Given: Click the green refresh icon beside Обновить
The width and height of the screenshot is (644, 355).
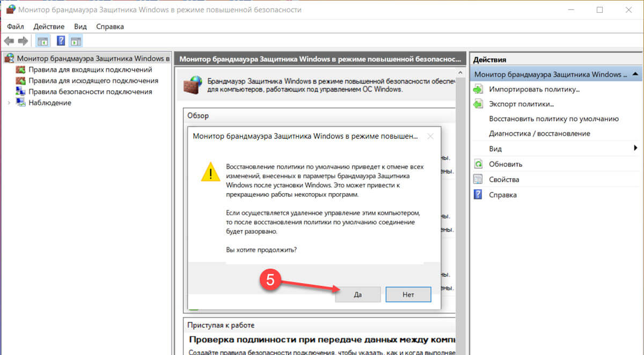Looking at the screenshot, I should click(x=478, y=164).
